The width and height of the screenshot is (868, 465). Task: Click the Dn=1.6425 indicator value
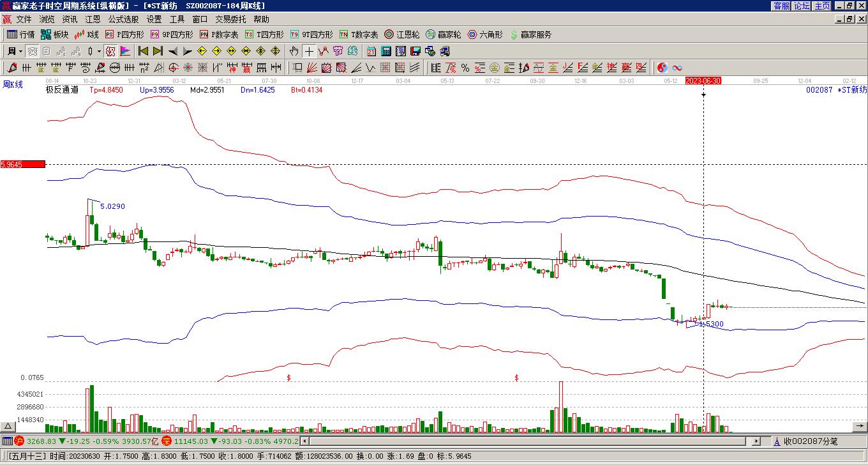pyautogui.click(x=258, y=90)
